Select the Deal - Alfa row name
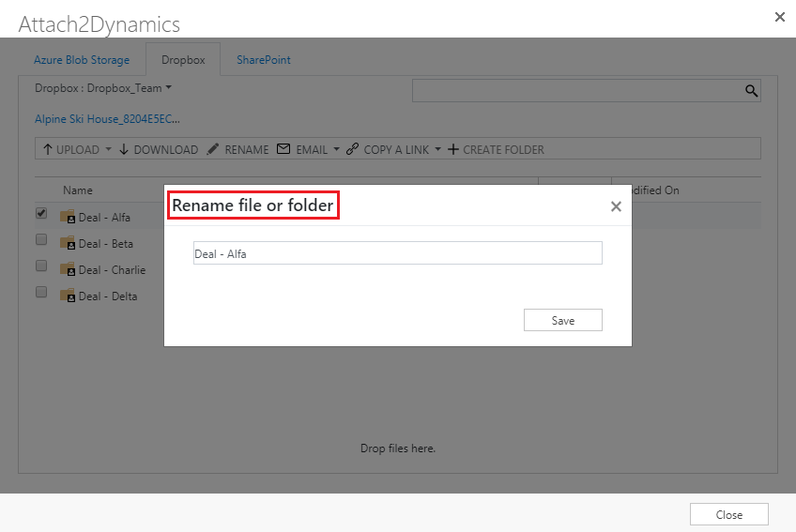The height and width of the screenshot is (532, 796). pos(104,218)
